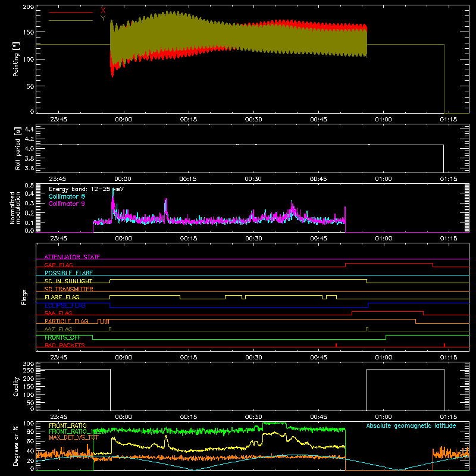Screen dimensions: 476x476
Task: Click the 00:30 label under Flags plot
Action: [253, 358]
